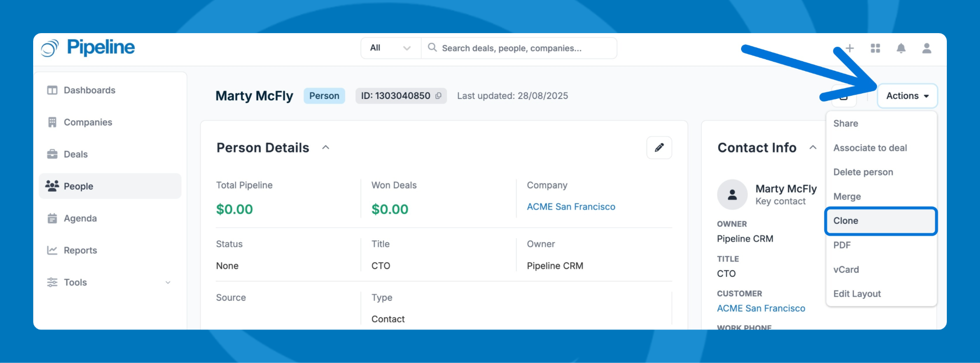Choose vCard from the Actions menu

click(881, 270)
